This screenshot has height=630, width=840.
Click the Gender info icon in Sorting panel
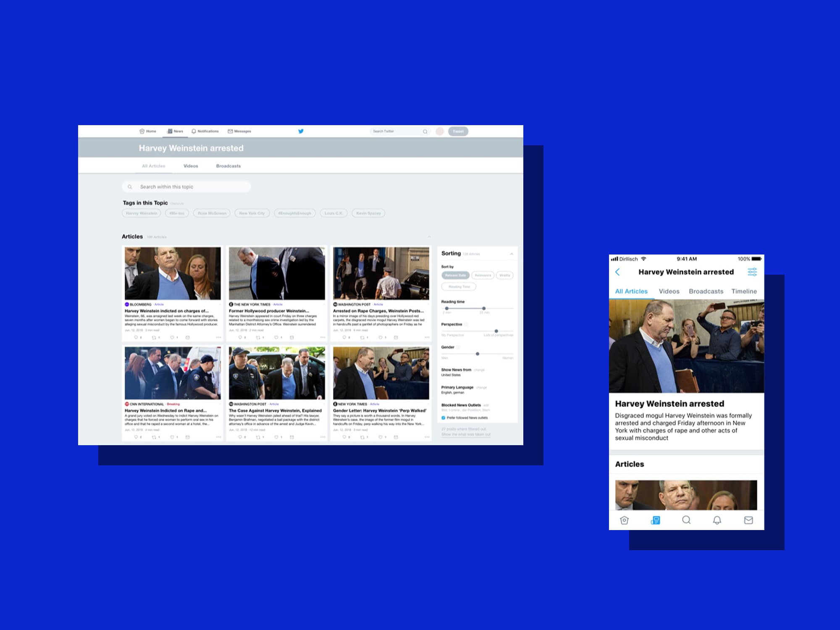458,347
